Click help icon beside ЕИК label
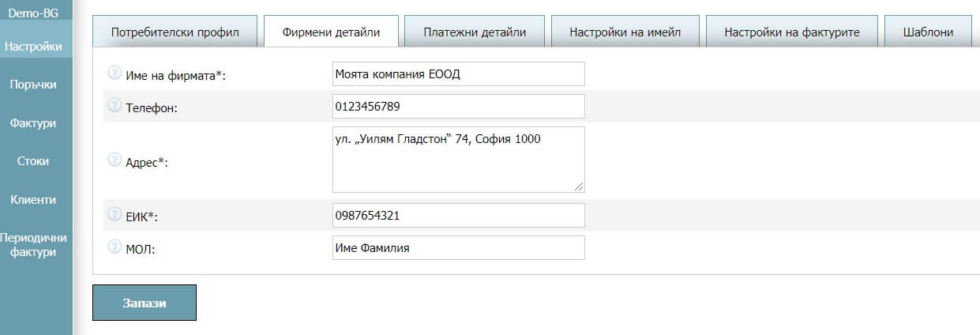 pos(114,214)
